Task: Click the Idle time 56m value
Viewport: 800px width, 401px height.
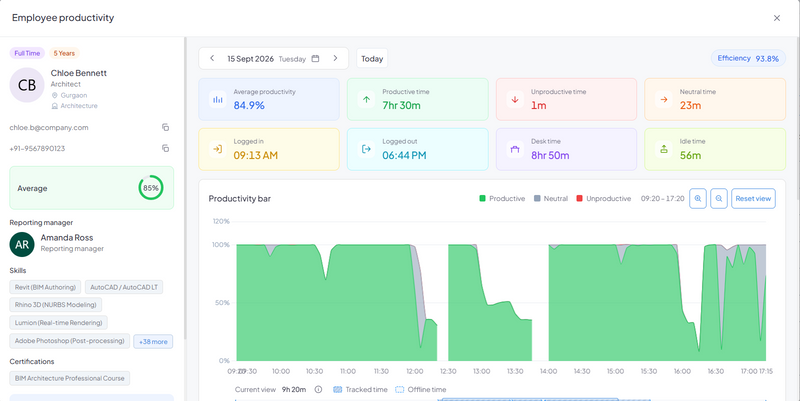Action: click(x=690, y=155)
